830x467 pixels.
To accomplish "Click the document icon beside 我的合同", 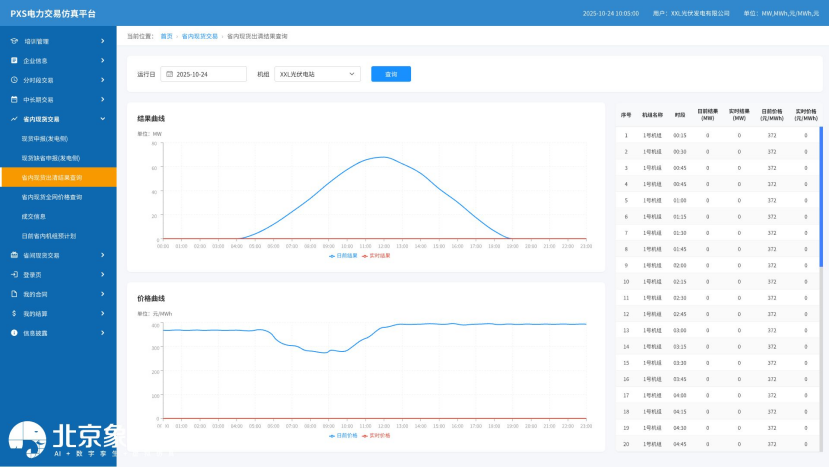I will click(14, 294).
